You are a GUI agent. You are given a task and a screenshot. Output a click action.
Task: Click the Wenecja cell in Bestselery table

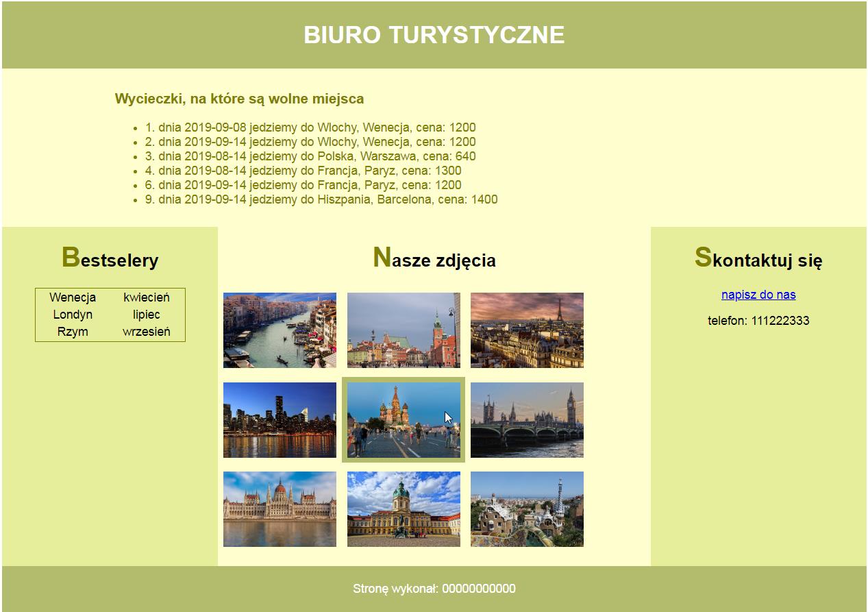pyautogui.click(x=73, y=297)
